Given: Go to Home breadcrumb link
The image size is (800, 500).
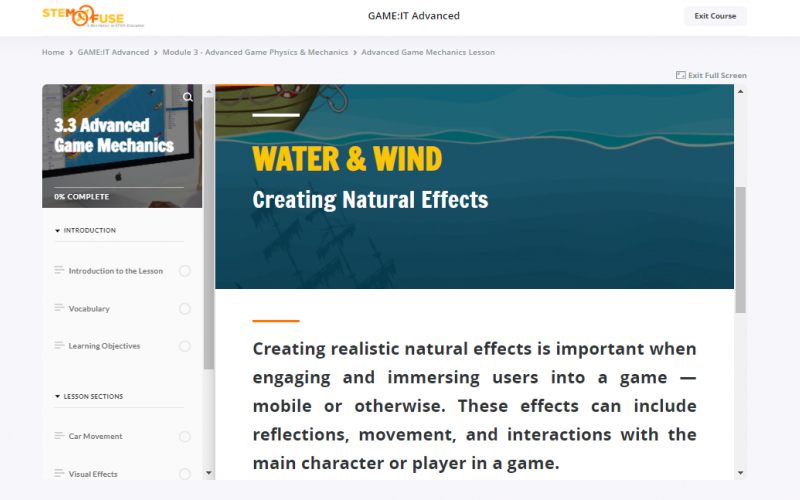Looking at the screenshot, I should (53, 52).
